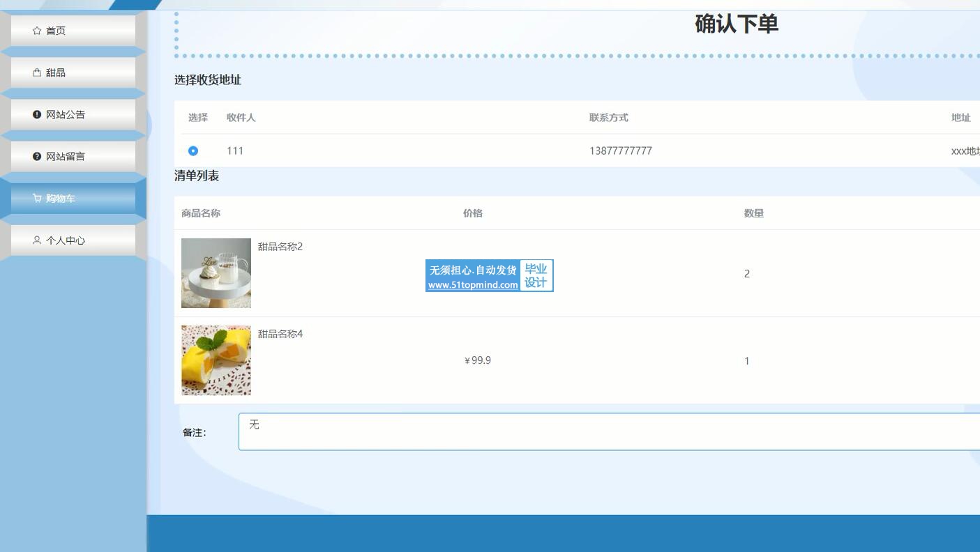
Task: Click the price ¥99.9
Action: [478, 360]
